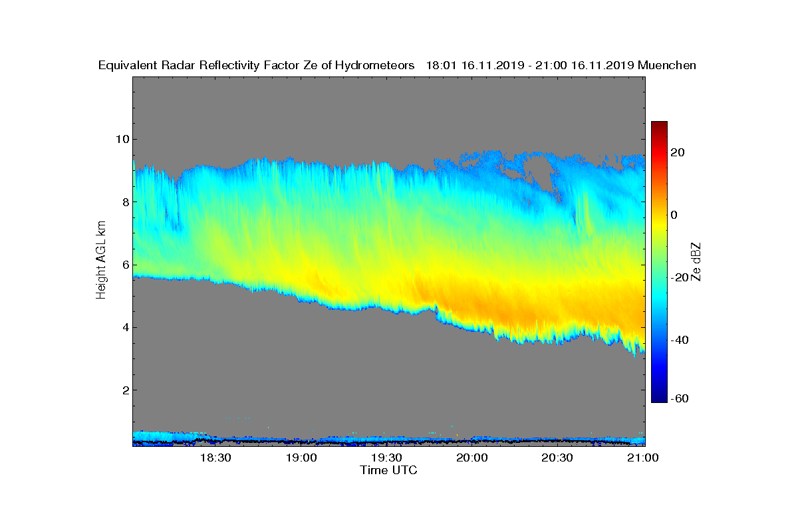Click the 21:00 time axis label
The height and width of the screenshot is (532, 798).
coord(644,458)
